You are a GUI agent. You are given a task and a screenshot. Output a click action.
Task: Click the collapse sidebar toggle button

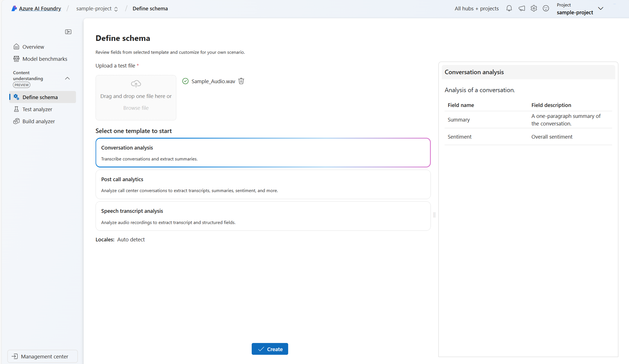tap(68, 32)
